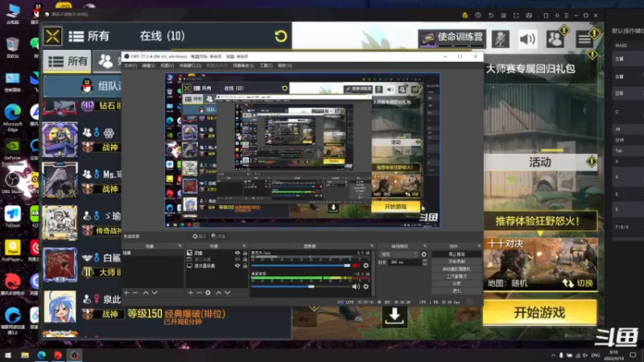The image size is (644, 362).
Task: Open OBS 设置 settings button
Action: coord(456,284)
